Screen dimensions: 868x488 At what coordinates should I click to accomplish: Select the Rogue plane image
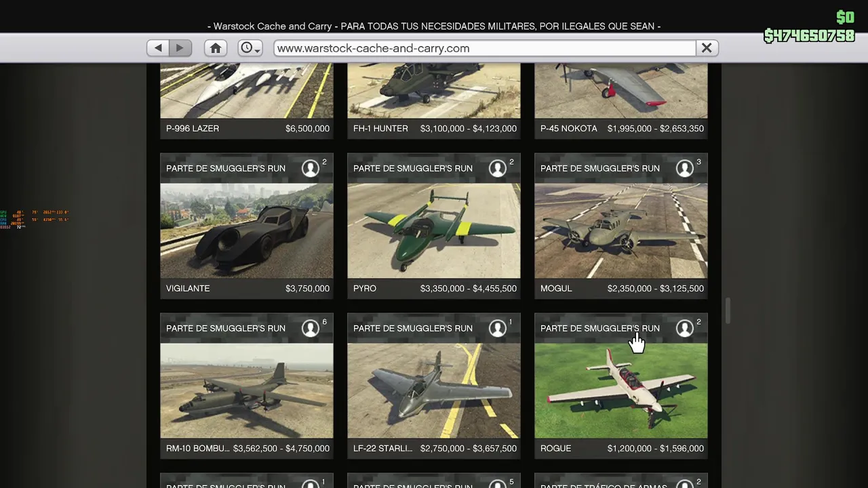621,390
